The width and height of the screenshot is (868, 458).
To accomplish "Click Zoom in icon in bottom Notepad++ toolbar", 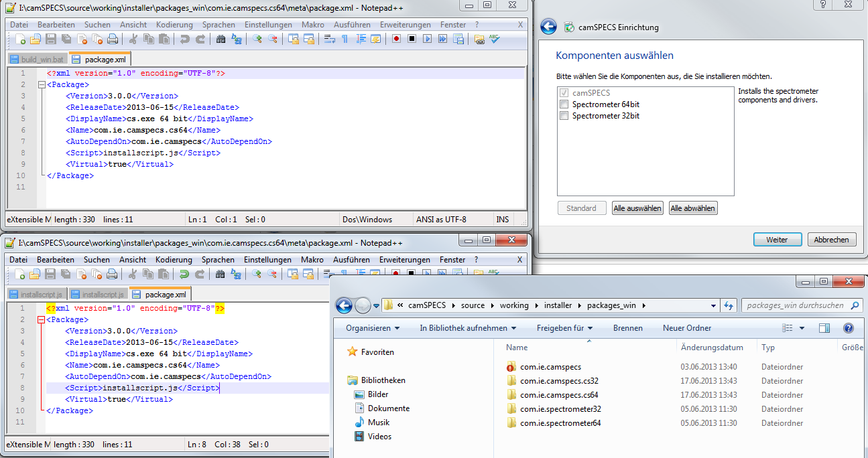I will (256, 274).
